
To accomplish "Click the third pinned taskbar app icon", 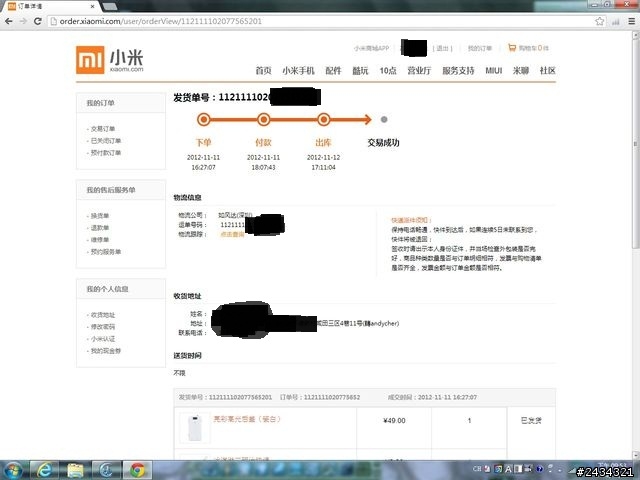I will coord(106,471).
